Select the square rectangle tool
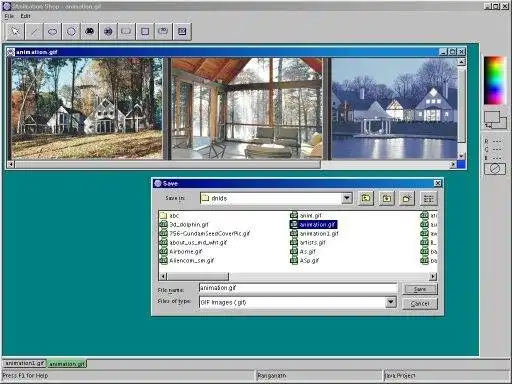512x384 pixels. point(145,32)
